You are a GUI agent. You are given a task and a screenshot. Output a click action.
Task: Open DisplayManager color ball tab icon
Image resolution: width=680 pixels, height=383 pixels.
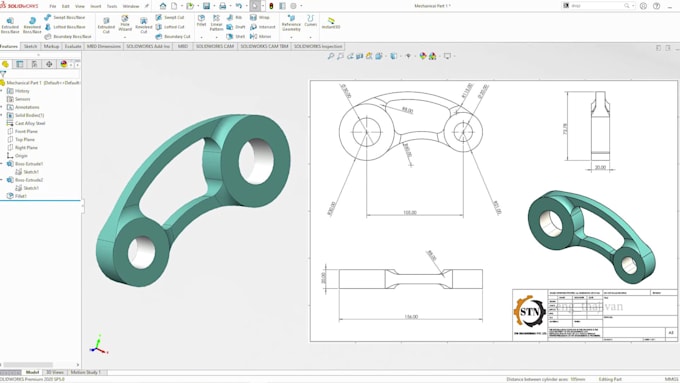coord(64,64)
